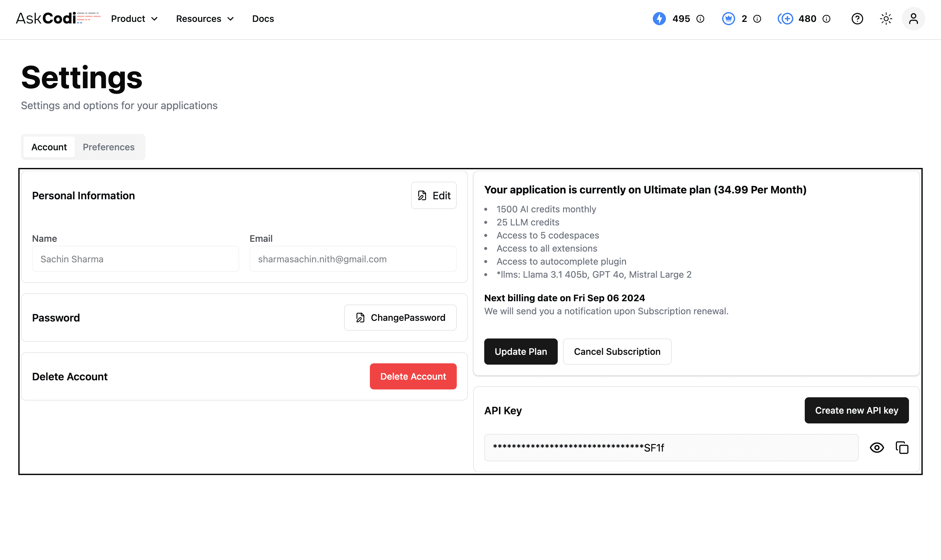941x560 pixels.
Task: Switch to the Account tab
Action: 49,147
